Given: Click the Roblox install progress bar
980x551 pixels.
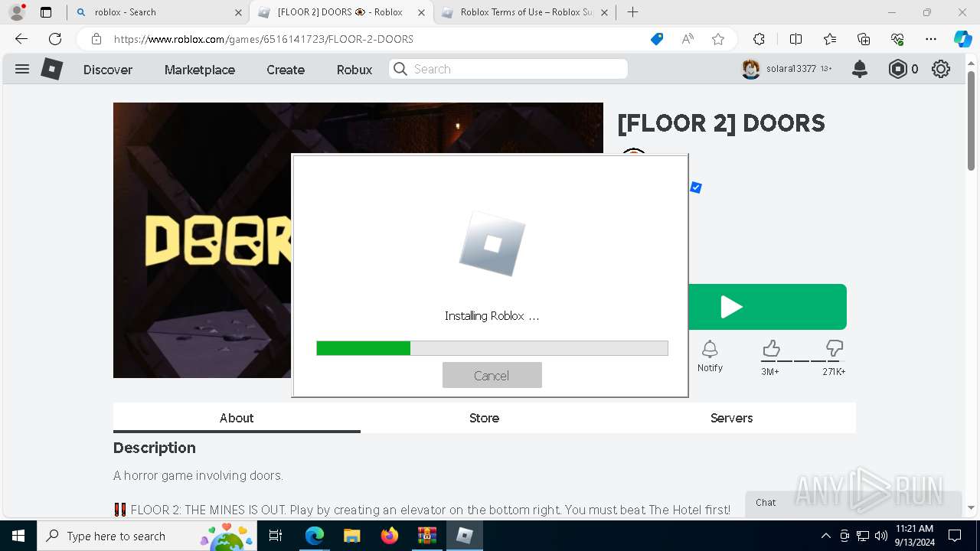Looking at the screenshot, I should coord(492,348).
